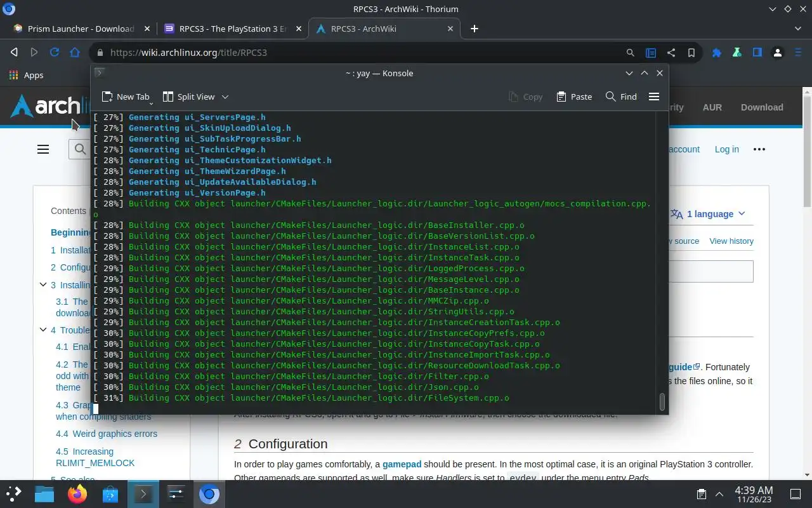Open the 1 language dropdown
Image resolution: width=812 pixels, height=508 pixels.
708,214
